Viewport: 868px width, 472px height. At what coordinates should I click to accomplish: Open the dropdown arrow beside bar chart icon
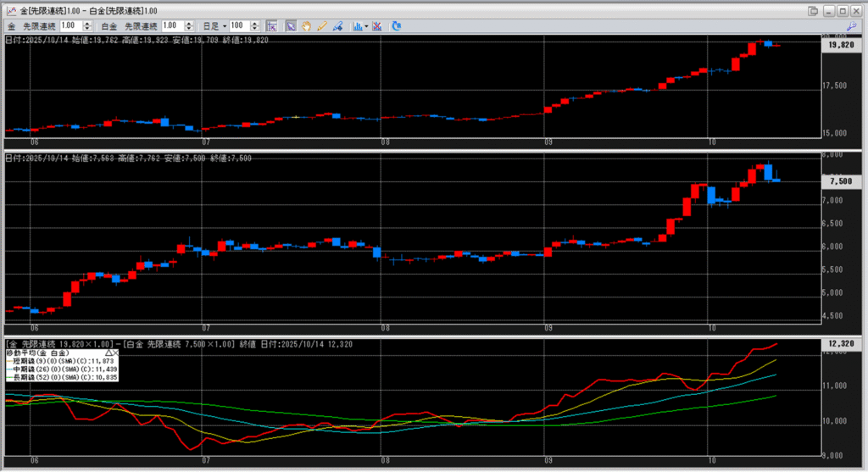pos(366,26)
